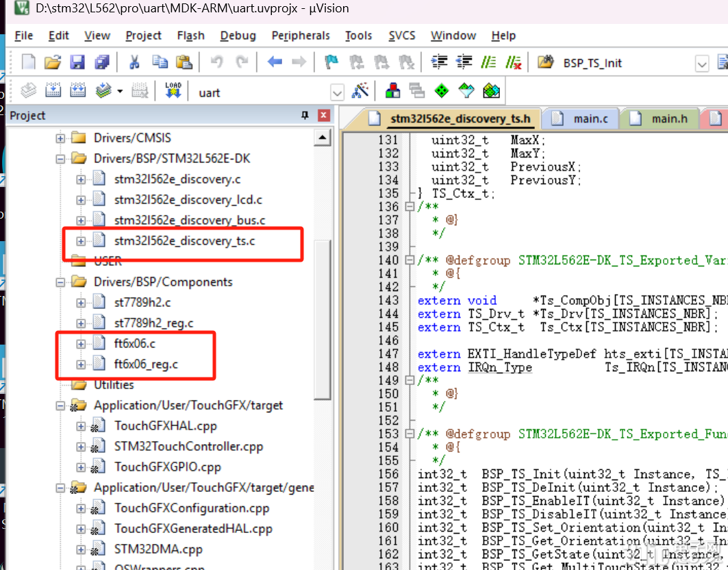Collapse the Drivers/BSP/Components group
Screen dimensions: 728x570
pyautogui.click(x=60, y=282)
